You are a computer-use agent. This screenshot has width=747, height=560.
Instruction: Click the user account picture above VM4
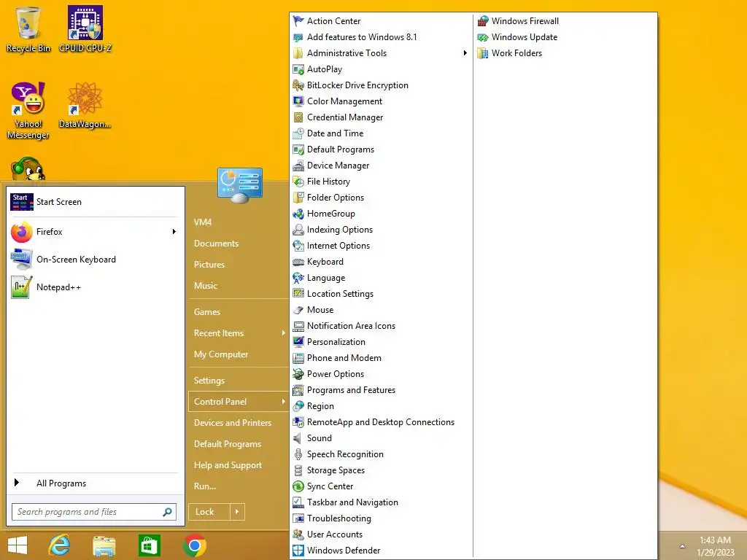[239, 184]
